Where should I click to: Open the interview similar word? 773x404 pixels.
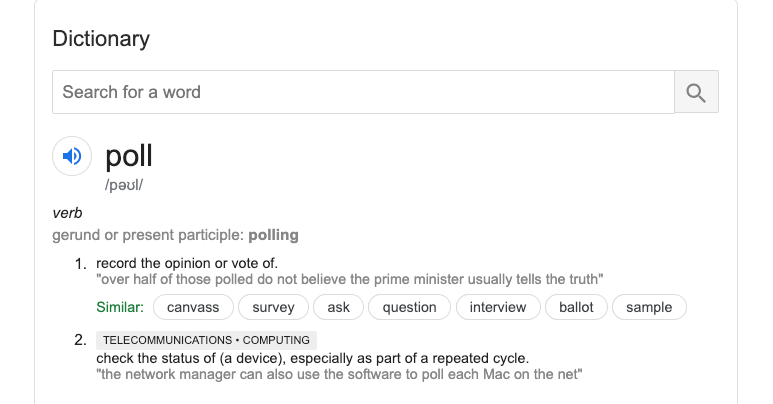(x=498, y=307)
